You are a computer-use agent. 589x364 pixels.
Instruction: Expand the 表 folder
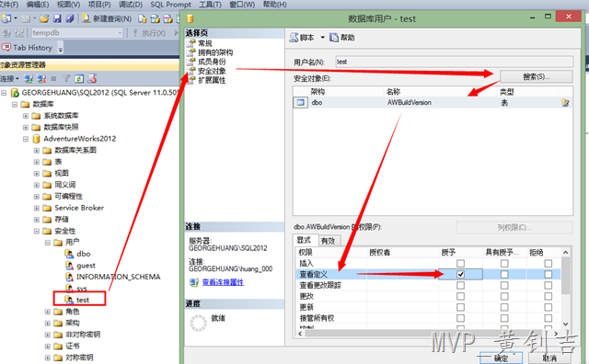pyautogui.click(x=37, y=162)
